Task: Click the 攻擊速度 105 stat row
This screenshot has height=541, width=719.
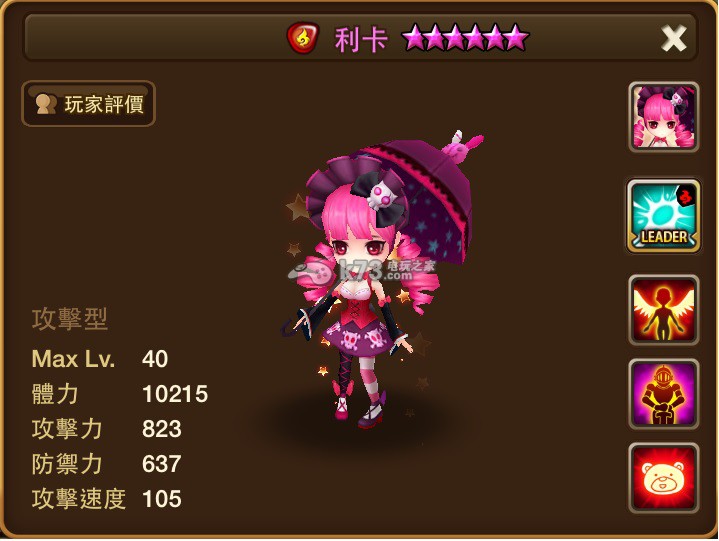Action: 107,498
